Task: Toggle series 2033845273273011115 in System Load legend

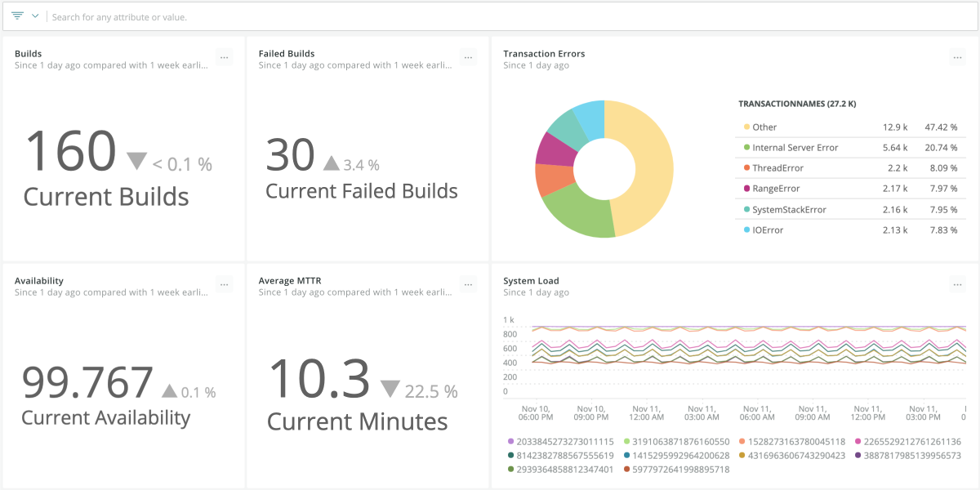Action: [x=559, y=442]
